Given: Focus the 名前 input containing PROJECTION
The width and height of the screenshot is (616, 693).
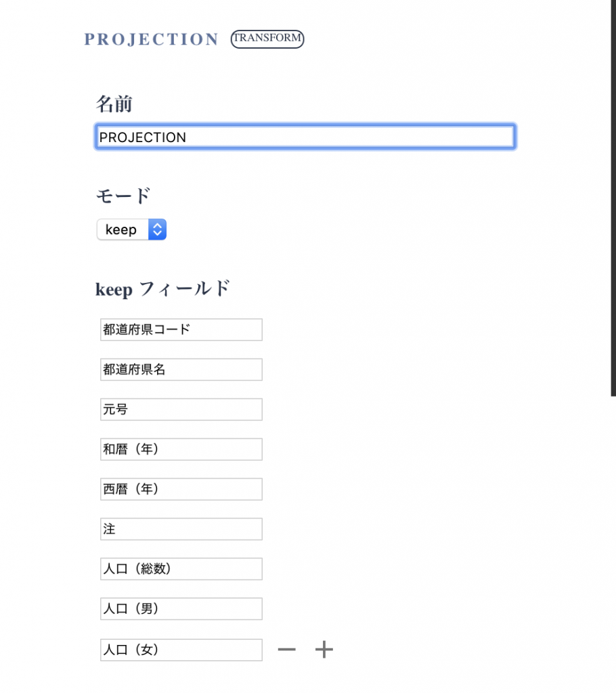Looking at the screenshot, I should (305, 137).
